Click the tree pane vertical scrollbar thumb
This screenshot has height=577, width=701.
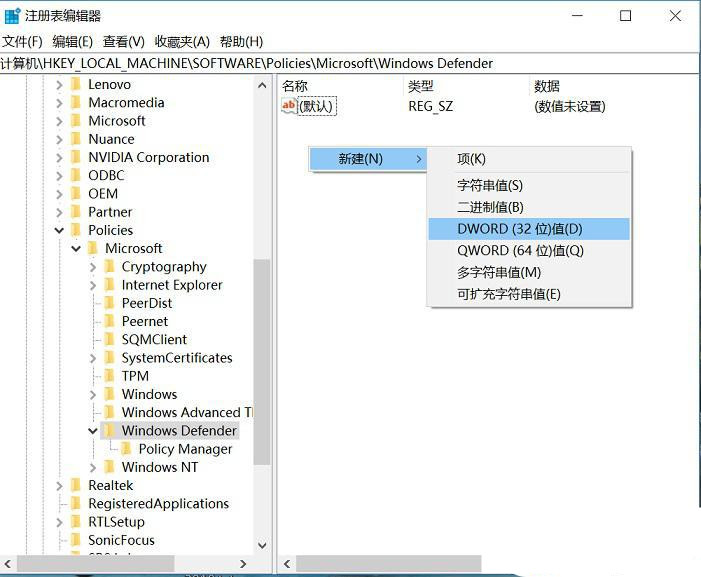[x=262, y=362]
